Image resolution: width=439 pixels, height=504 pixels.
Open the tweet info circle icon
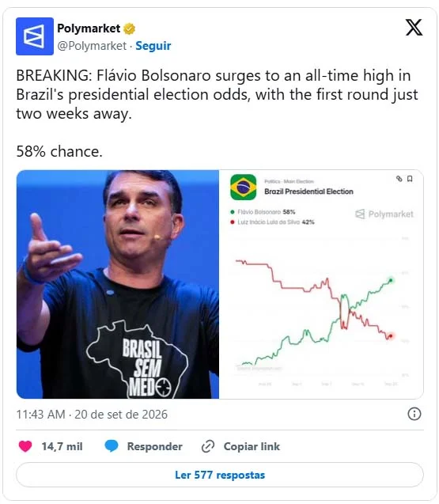pyautogui.click(x=414, y=414)
